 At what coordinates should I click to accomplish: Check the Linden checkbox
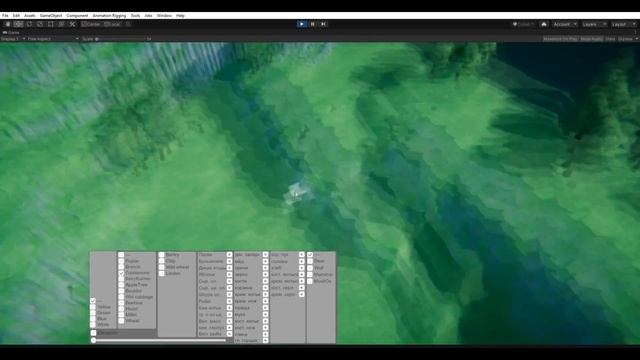(162, 273)
